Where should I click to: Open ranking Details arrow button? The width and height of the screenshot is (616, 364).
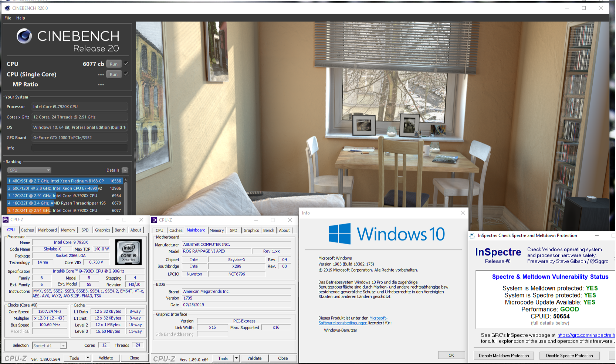coord(125,170)
